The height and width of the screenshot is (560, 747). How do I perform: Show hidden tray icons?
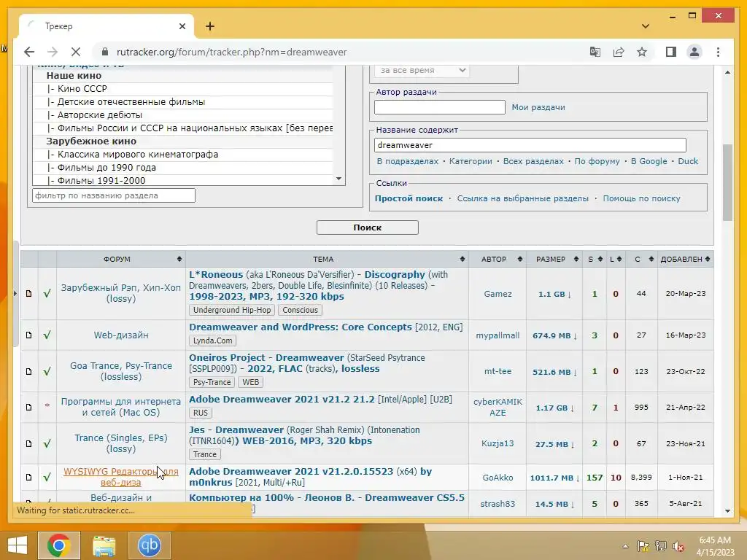point(625,547)
